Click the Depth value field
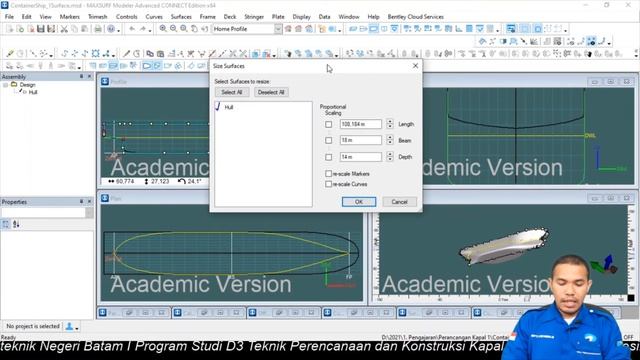Viewport: 640px width, 360px height. click(x=361, y=157)
